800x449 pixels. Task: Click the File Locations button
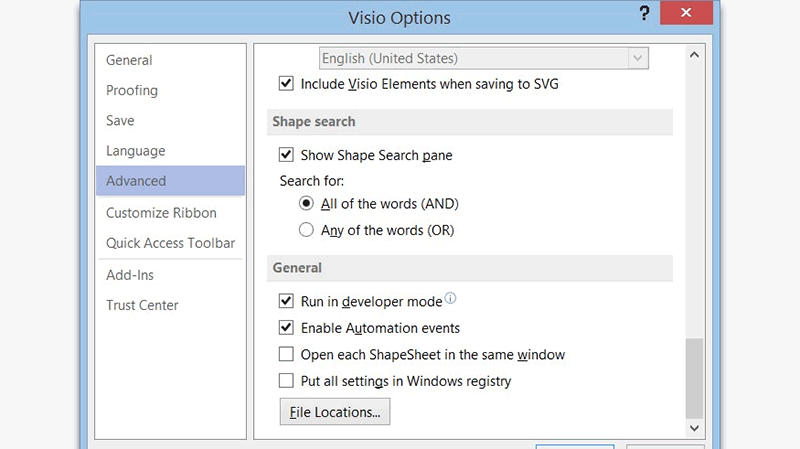pos(335,412)
